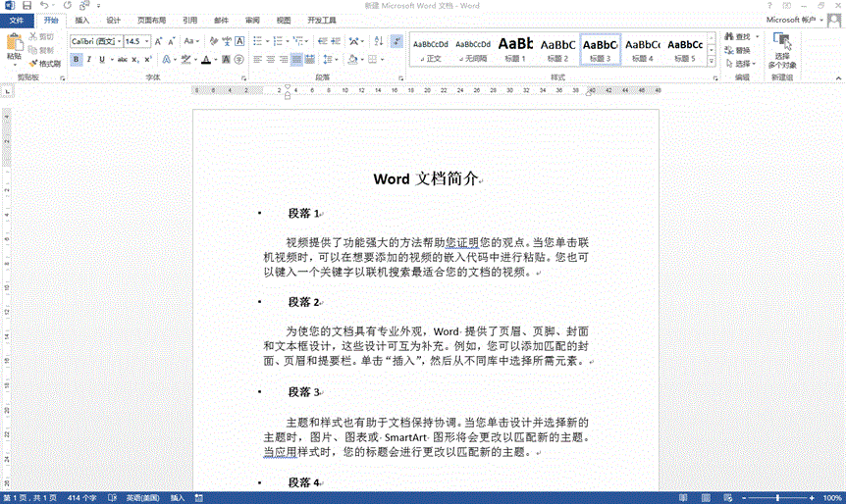
Task: Click the Find (查找) binoculars icon
Action: (x=729, y=36)
